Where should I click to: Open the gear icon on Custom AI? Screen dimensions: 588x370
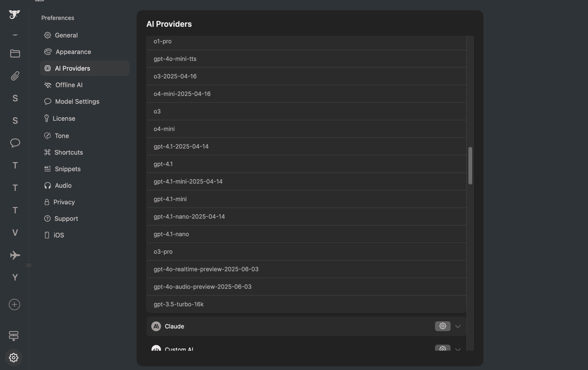(x=442, y=348)
